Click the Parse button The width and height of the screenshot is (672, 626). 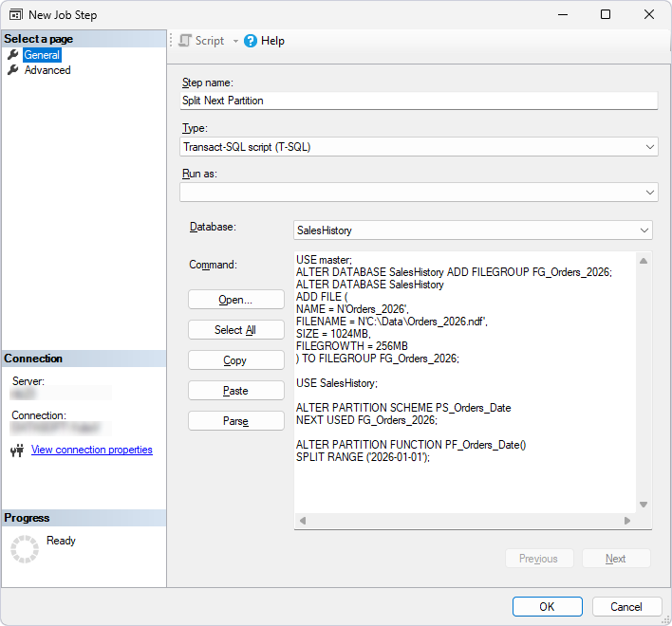(x=235, y=421)
